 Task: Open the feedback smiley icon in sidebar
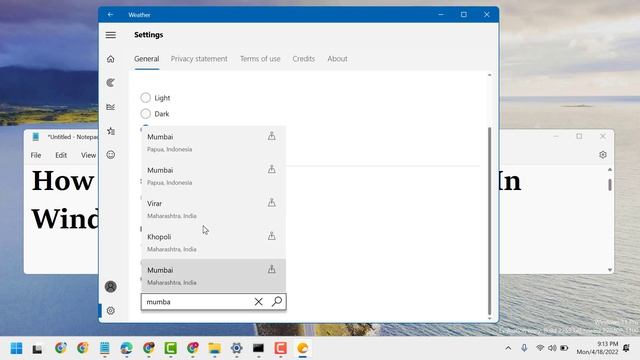tap(111, 155)
